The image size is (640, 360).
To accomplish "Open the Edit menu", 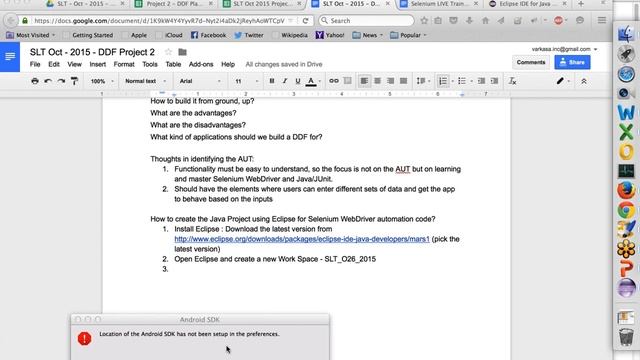I will (x=54, y=64).
